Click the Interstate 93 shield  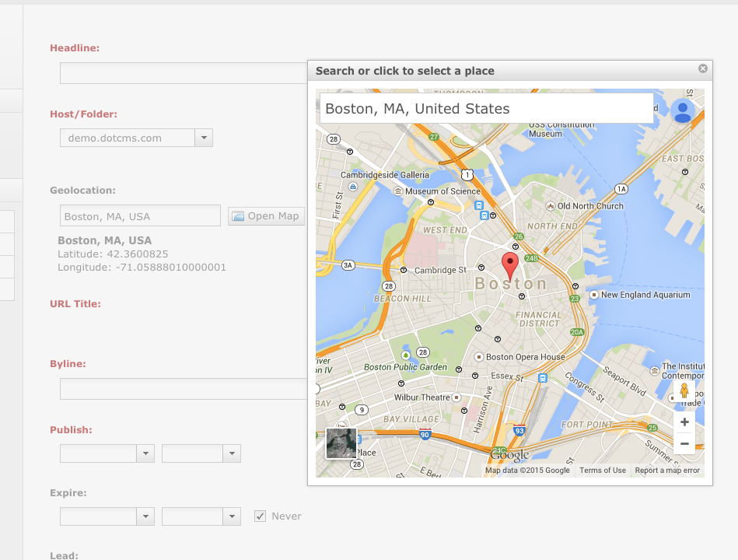(519, 431)
